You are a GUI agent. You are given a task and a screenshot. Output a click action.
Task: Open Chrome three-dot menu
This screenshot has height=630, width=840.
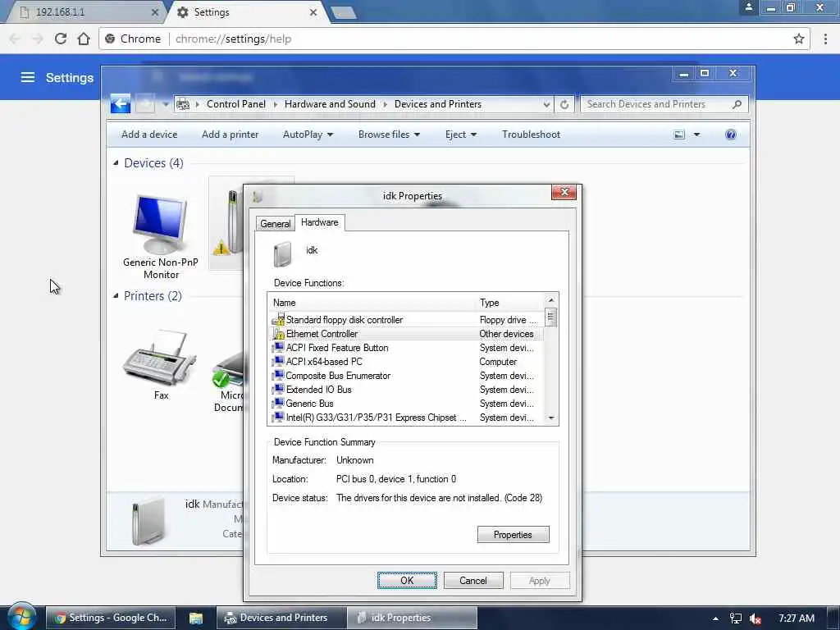point(825,39)
